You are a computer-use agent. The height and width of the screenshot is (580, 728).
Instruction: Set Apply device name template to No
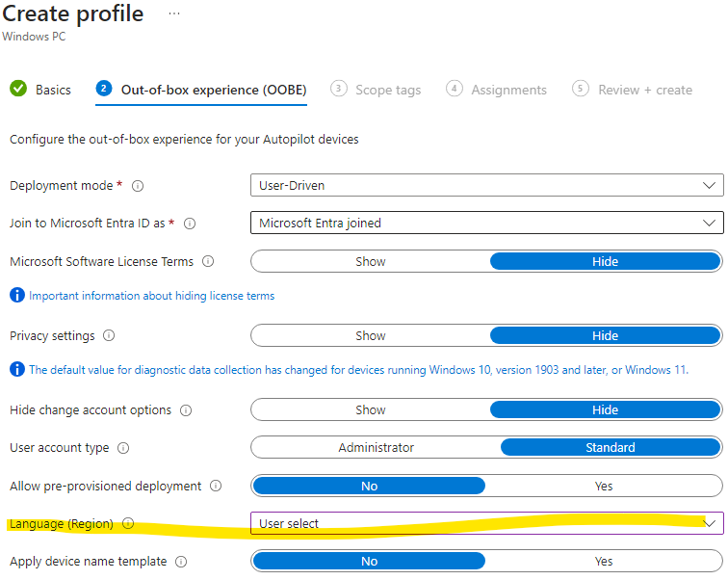pos(369,562)
